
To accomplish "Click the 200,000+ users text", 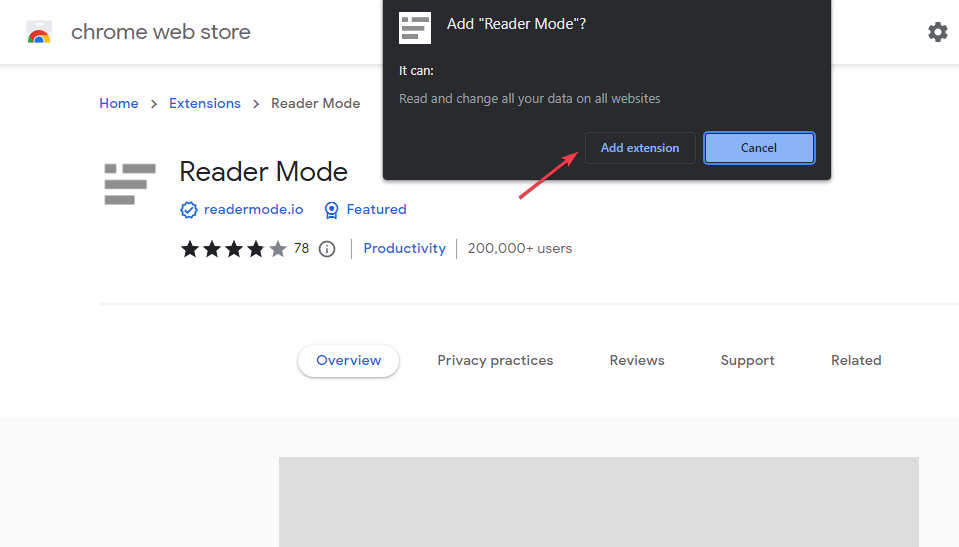I will (x=519, y=248).
